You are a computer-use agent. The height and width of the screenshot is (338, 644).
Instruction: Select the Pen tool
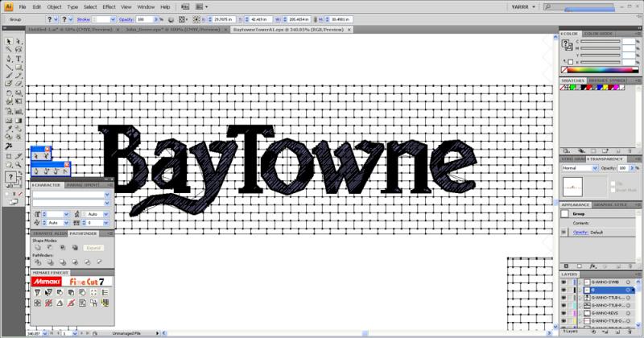coord(9,59)
